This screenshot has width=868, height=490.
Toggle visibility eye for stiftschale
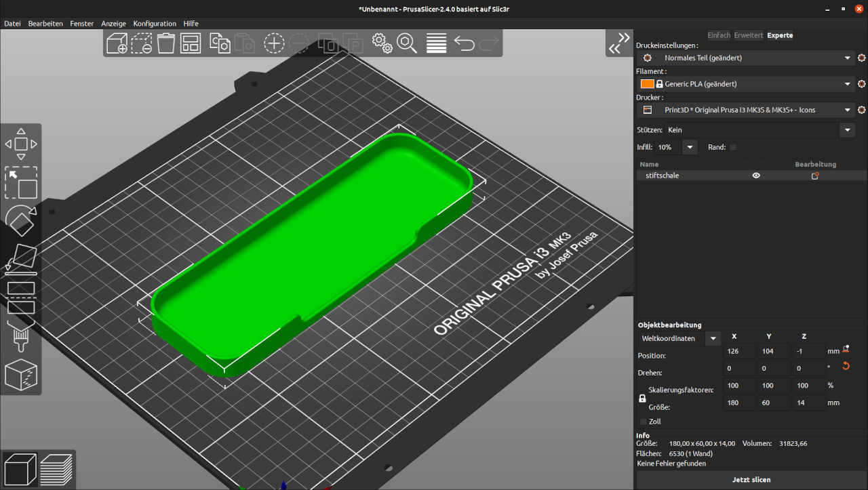tap(756, 176)
